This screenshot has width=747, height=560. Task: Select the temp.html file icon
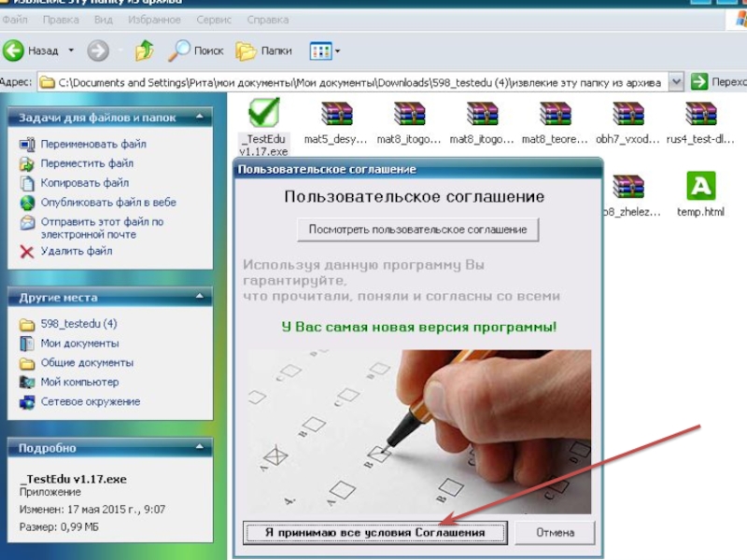tap(701, 186)
